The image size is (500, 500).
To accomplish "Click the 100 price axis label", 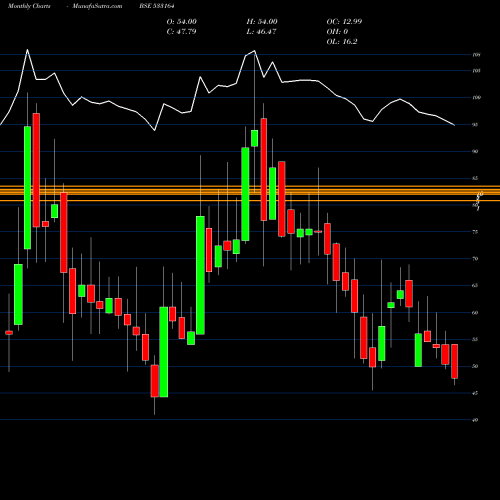I will [x=476, y=98].
